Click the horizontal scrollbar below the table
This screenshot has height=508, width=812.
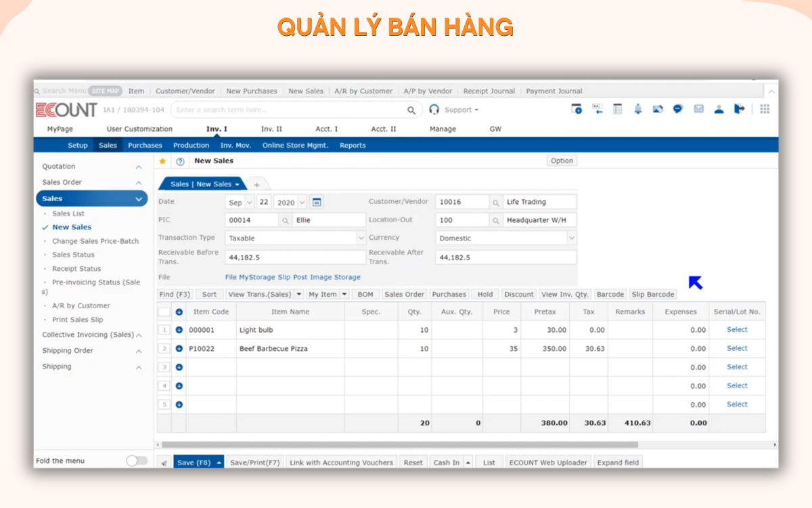coord(399,445)
